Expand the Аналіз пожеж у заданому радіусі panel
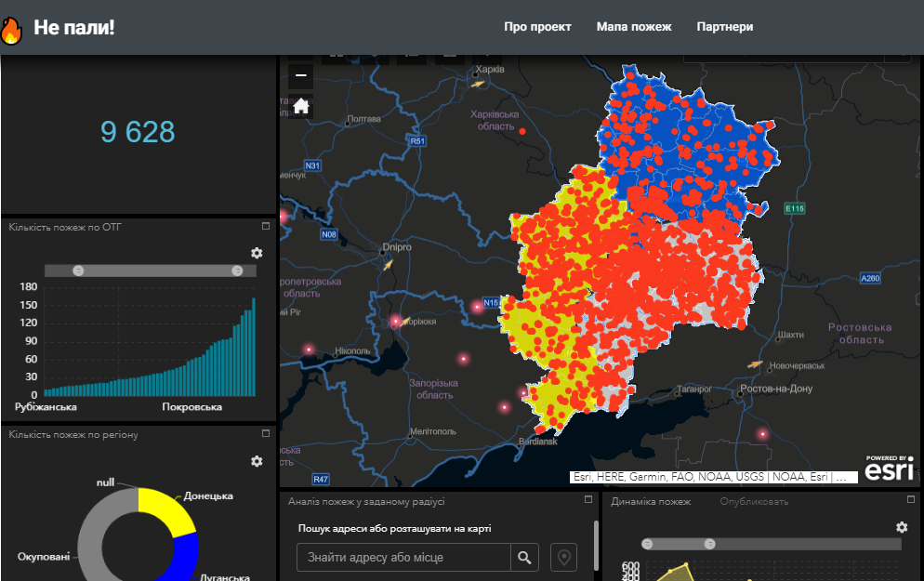Image resolution: width=924 pixels, height=581 pixels. click(588, 500)
